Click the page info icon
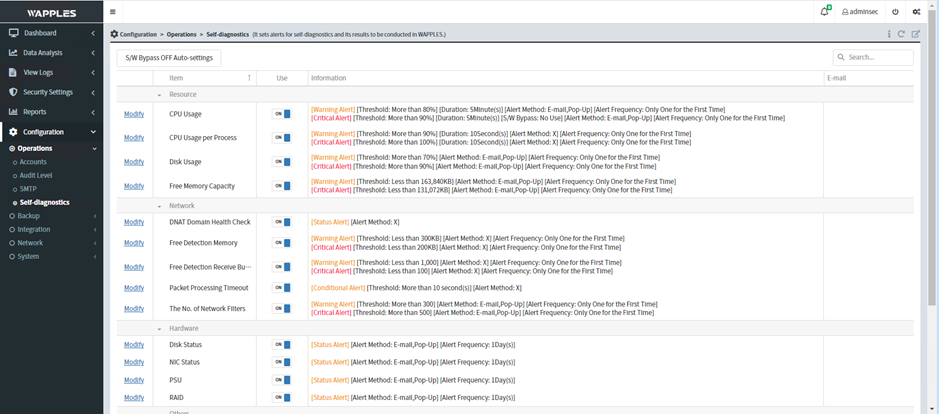The image size is (939, 414). point(889,34)
